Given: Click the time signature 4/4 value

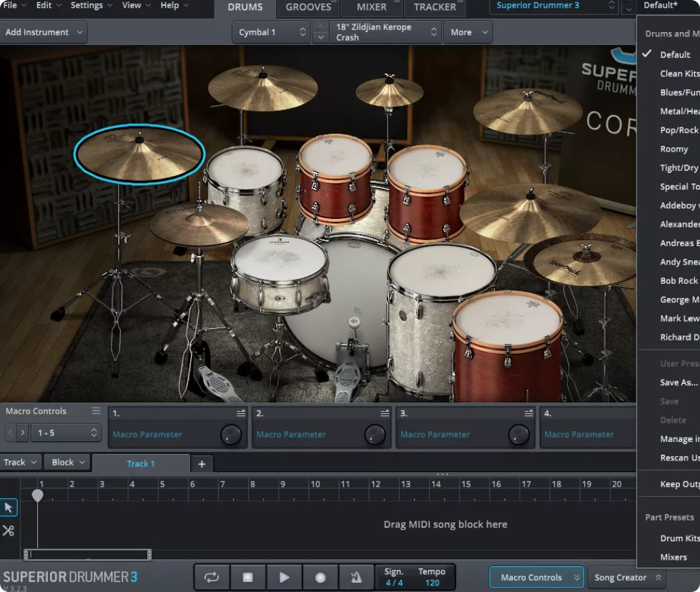Looking at the screenshot, I should point(394,583).
